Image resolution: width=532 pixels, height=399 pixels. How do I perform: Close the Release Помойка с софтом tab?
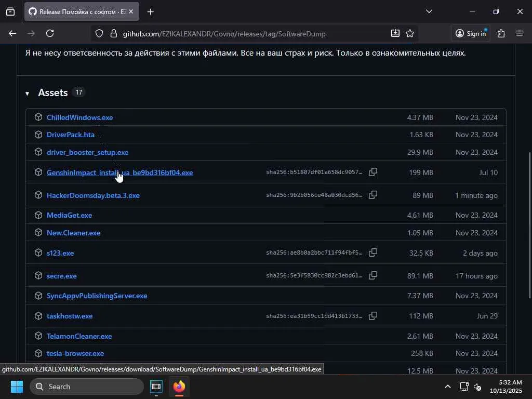pos(131,11)
